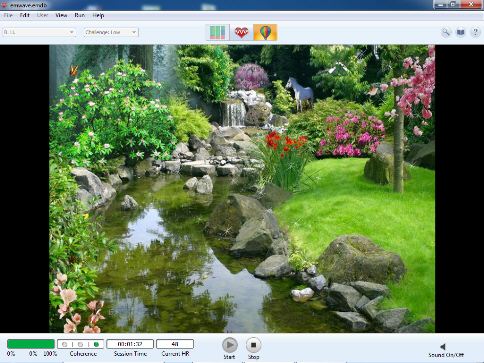Viewport: 484px width, 363px height.
Task: Open the User menu
Action: tap(42, 15)
